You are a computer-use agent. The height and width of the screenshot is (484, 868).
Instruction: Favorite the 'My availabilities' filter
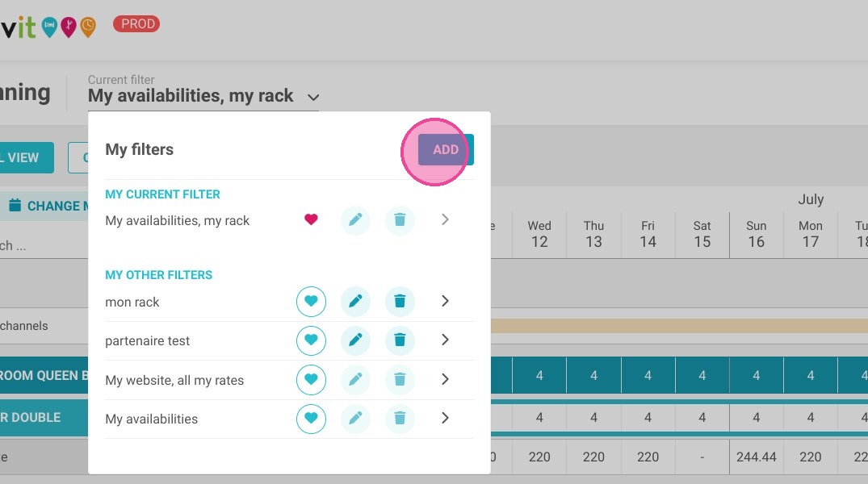click(x=311, y=419)
